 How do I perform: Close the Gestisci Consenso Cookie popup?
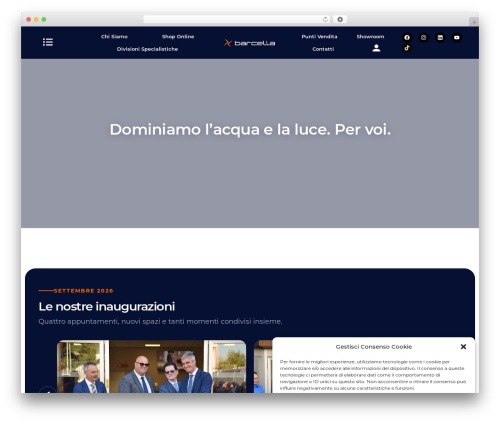463,347
